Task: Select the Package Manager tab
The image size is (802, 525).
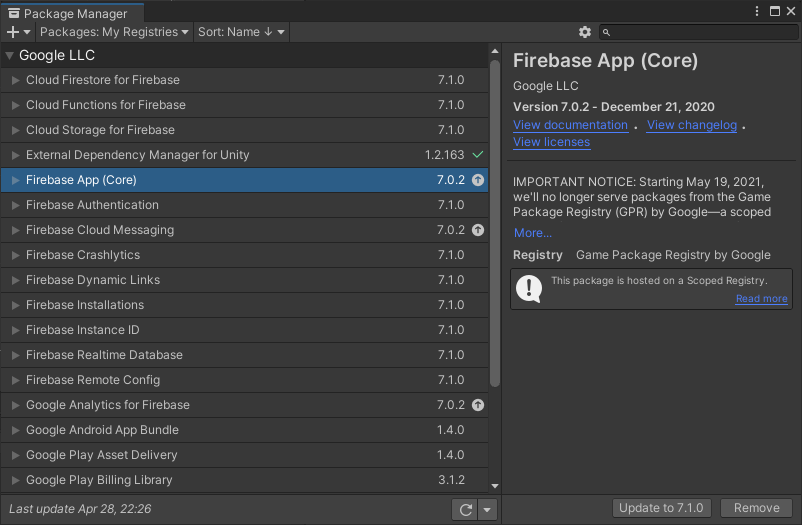Action: (72, 13)
